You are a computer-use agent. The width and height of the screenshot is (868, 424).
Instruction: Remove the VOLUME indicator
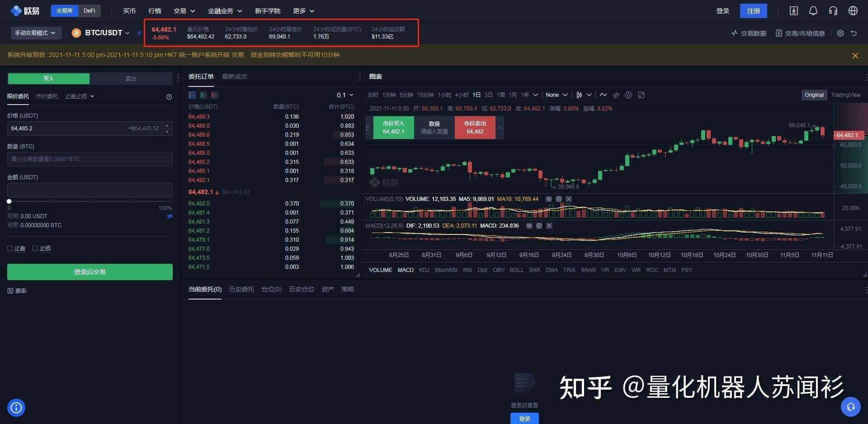tap(569, 199)
